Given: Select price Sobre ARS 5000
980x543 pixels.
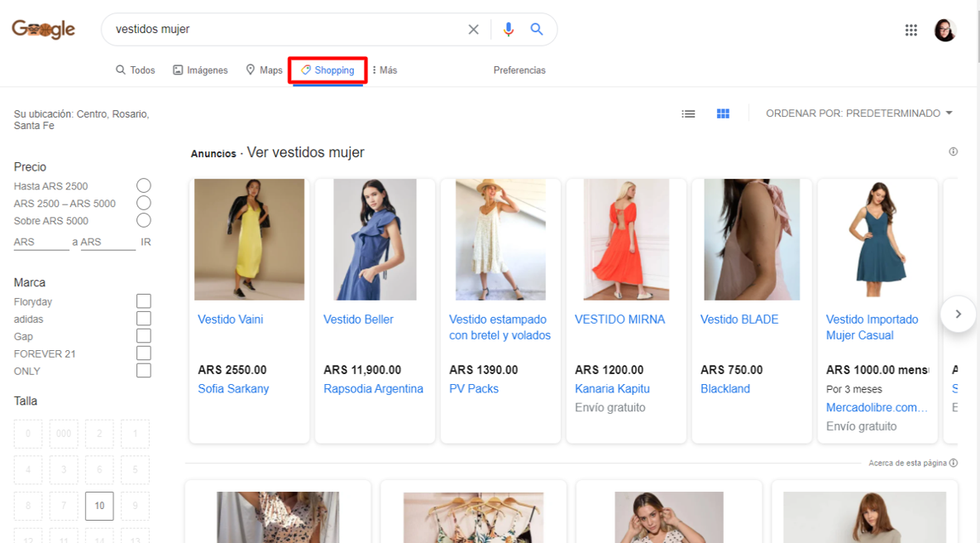Looking at the screenshot, I should click(x=144, y=221).
